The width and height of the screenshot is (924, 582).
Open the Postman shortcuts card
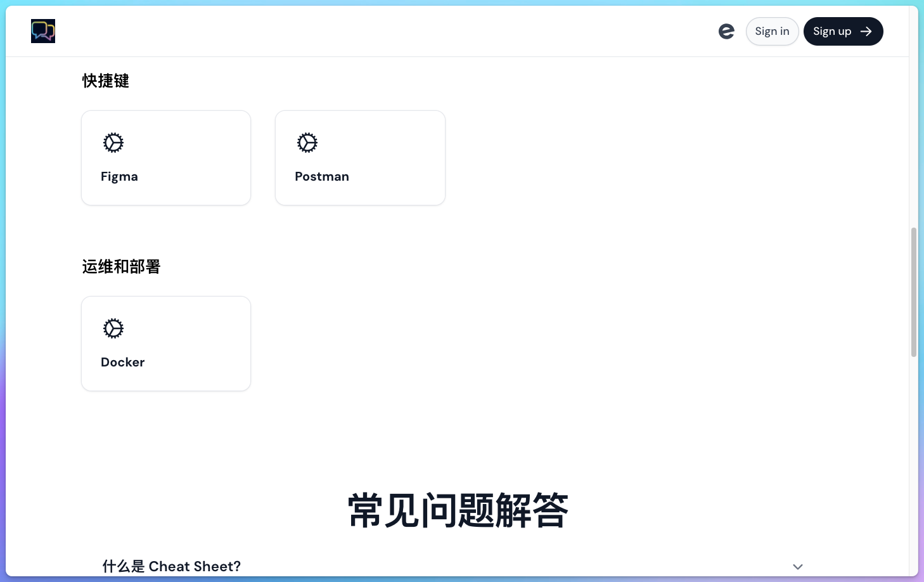pyautogui.click(x=360, y=157)
